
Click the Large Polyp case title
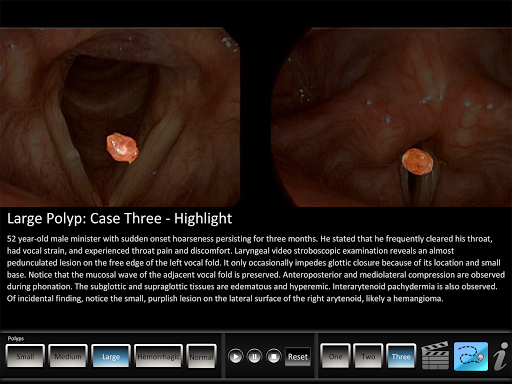coord(119,219)
